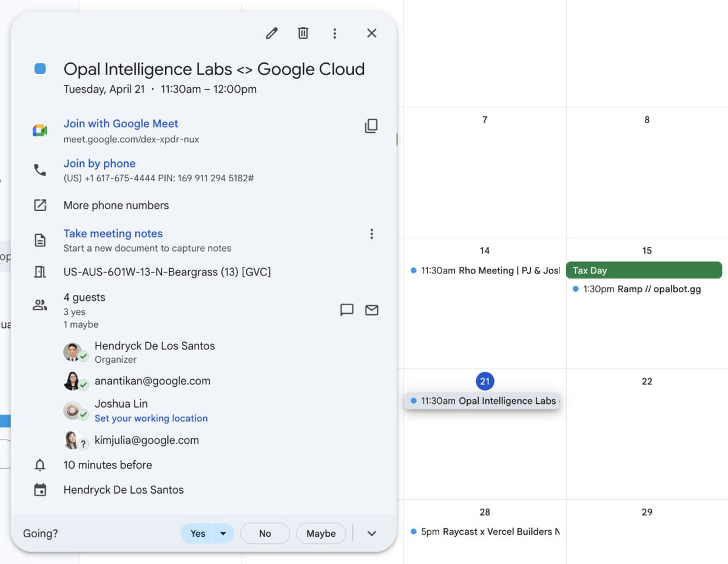The width and height of the screenshot is (728, 564).
Task: Click the room building icon
Action: [x=40, y=272]
